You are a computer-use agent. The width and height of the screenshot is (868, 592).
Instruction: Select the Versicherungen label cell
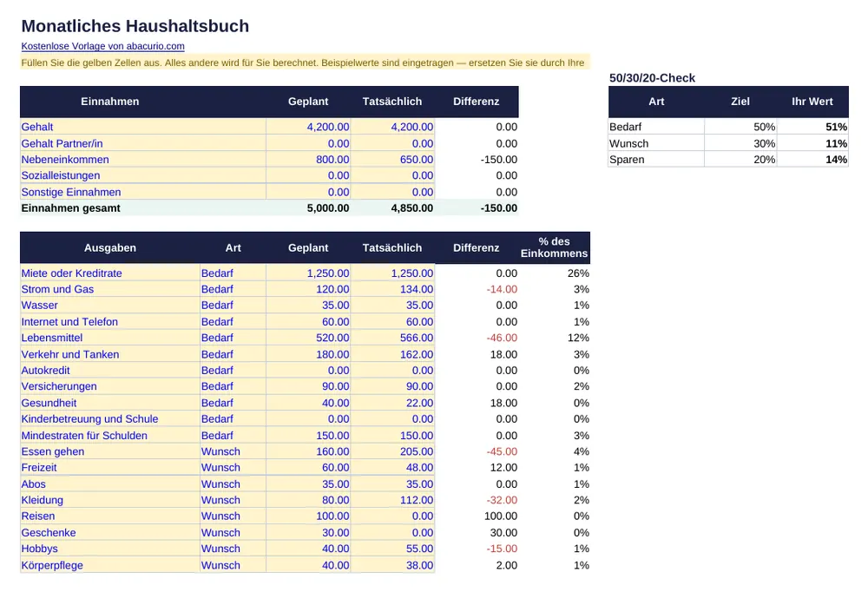pyautogui.click(x=109, y=386)
